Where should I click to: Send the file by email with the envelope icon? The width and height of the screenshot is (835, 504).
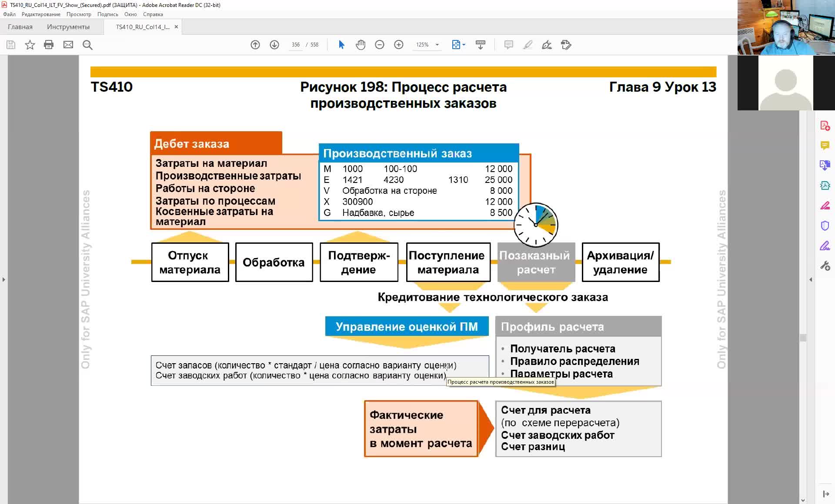68,45
